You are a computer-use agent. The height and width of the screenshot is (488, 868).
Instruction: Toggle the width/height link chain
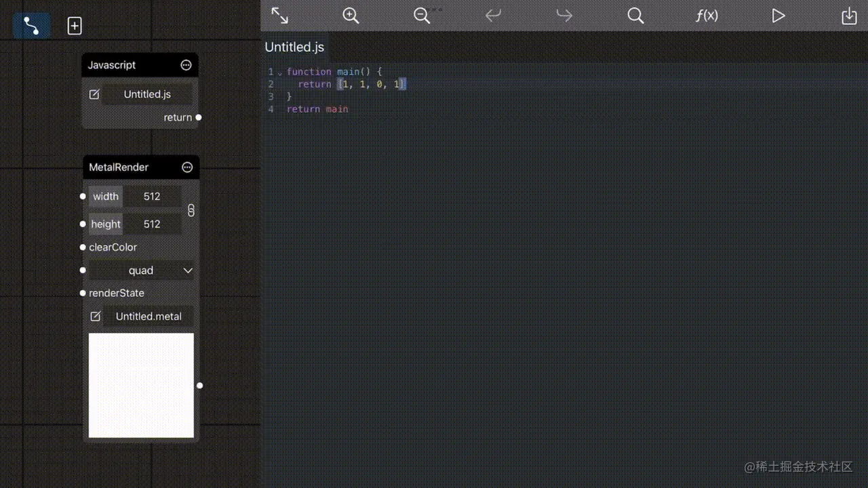[191, 210]
